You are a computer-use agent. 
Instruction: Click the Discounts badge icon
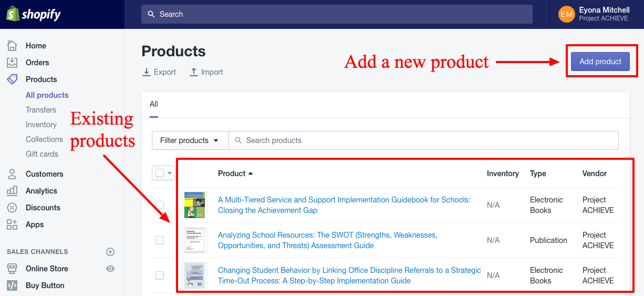pos(12,208)
